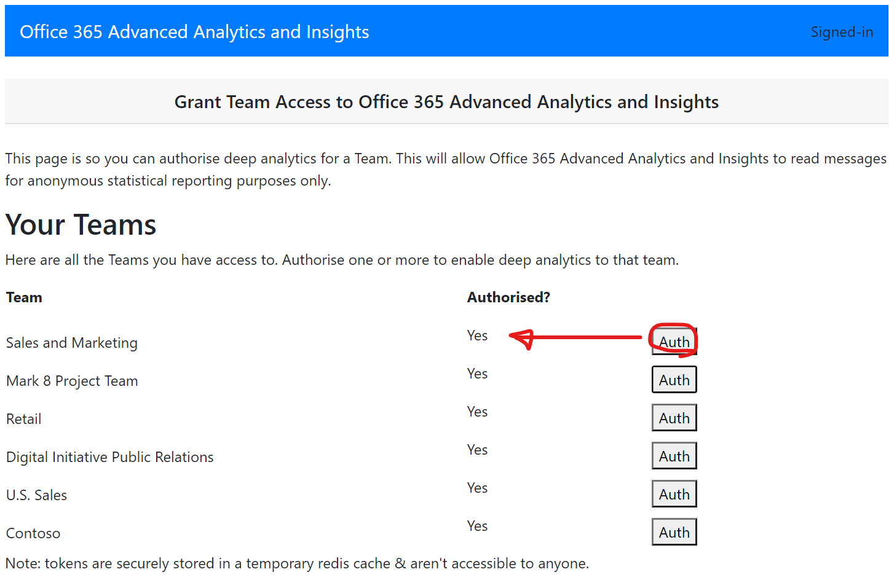The image size is (889, 588).
Task: Click the Authorised? column header
Action: pyautogui.click(x=508, y=297)
